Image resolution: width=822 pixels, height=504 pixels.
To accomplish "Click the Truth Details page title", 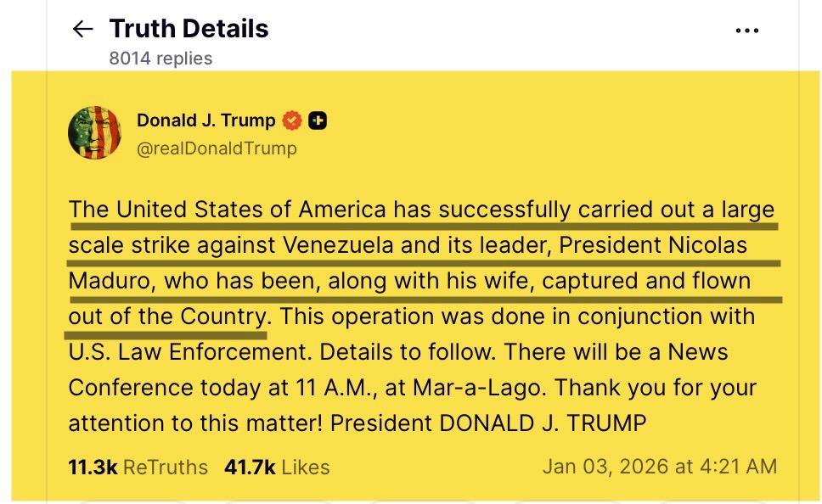I will pos(189,29).
